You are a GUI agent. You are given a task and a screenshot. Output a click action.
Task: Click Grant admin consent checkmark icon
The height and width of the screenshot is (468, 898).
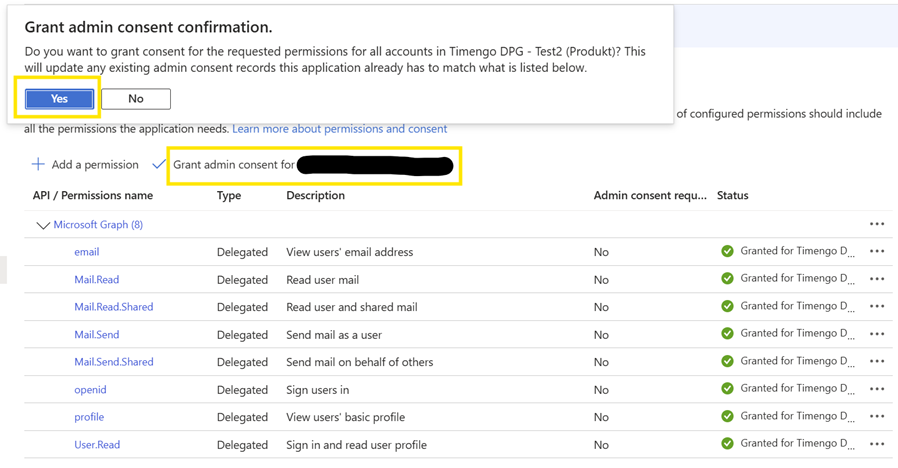tap(159, 164)
